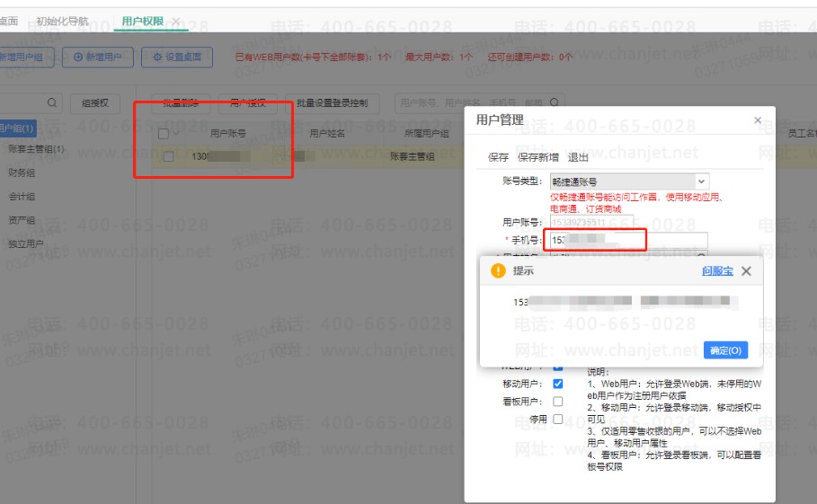This screenshot has width=817, height=504.
Task: Click the search magnifier in the left panel
Action: 52,103
